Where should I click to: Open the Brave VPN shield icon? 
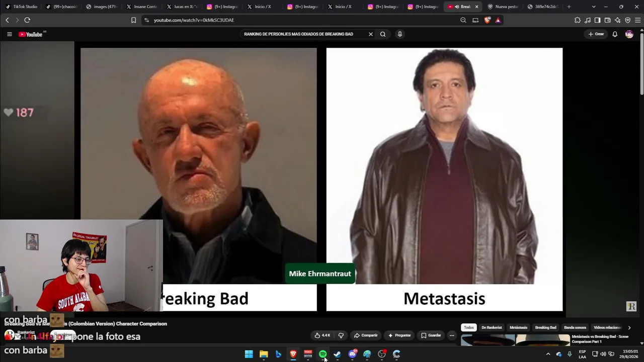(x=627, y=20)
